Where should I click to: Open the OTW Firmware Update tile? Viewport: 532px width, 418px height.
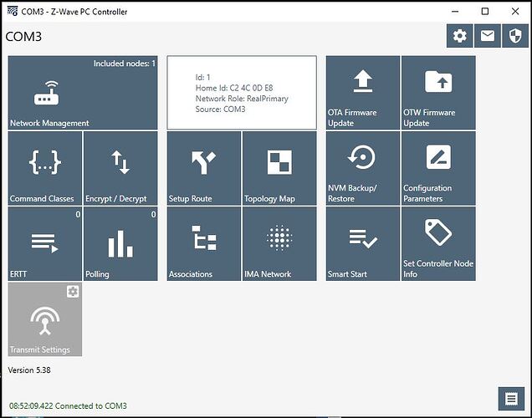[x=438, y=93]
